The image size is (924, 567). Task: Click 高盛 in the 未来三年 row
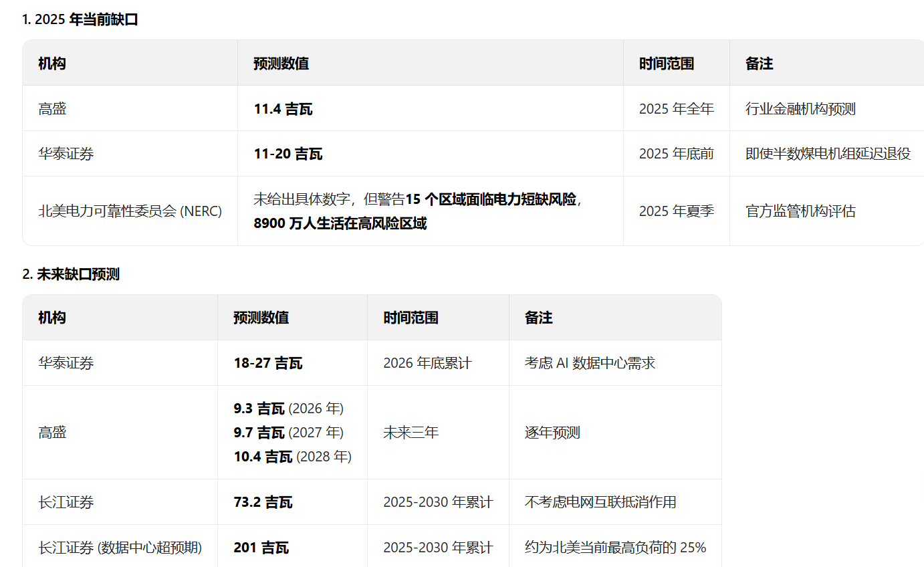click(52, 433)
